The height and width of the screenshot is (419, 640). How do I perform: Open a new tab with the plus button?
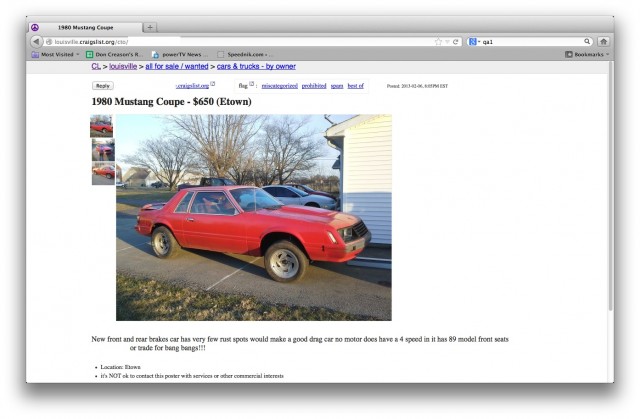(150, 27)
